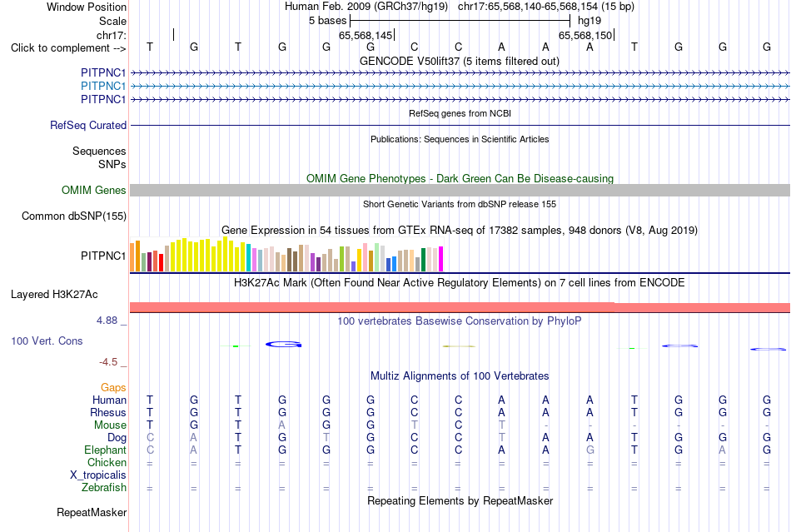Screen dimensions: 791x532
Task: Select the Human species label
Action: 109,400
